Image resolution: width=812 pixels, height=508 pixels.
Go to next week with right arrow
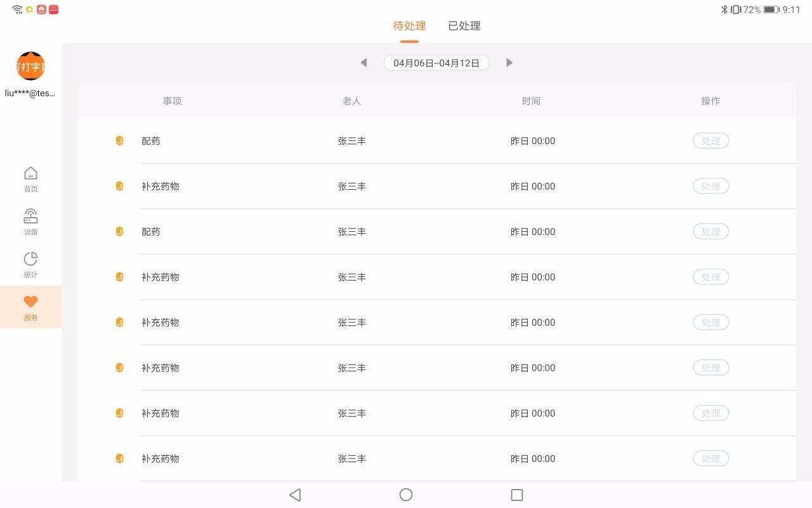coord(509,62)
